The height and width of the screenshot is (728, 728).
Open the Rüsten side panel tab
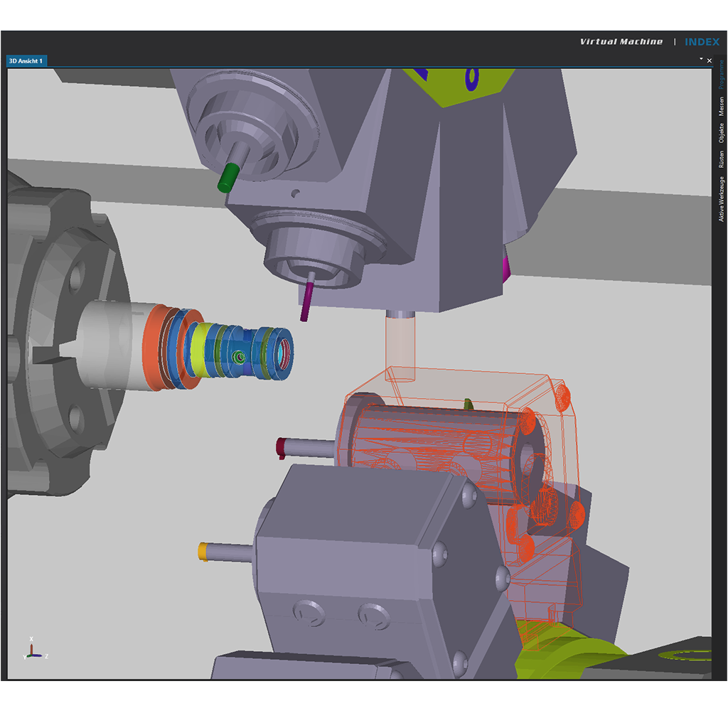tap(721, 159)
